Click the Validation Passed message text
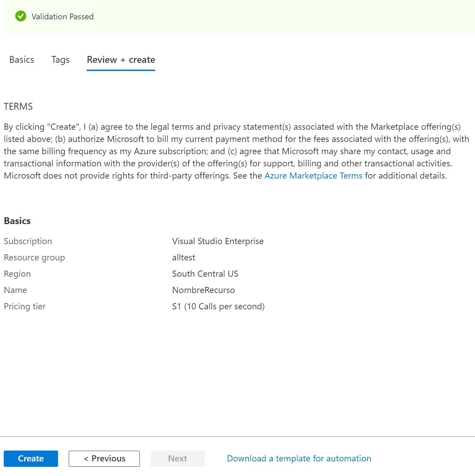The width and height of the screenshot is (475, 476). click(62, 16)
